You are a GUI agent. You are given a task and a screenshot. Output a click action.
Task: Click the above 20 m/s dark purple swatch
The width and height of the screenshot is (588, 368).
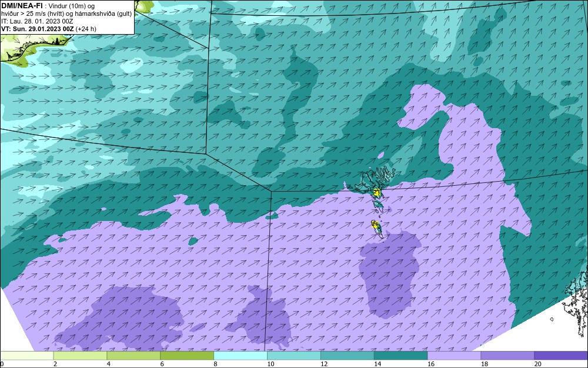tap(561, 356)
